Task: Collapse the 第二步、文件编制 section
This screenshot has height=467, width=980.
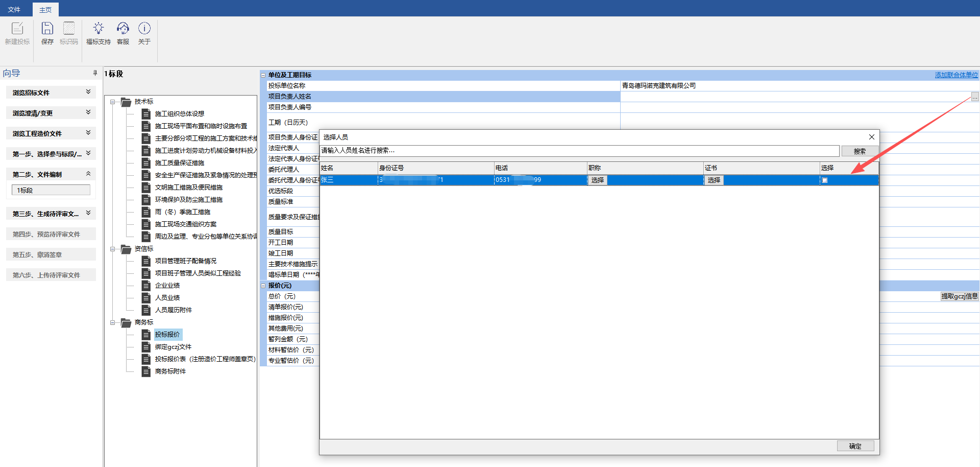Action: coord(88,174)
